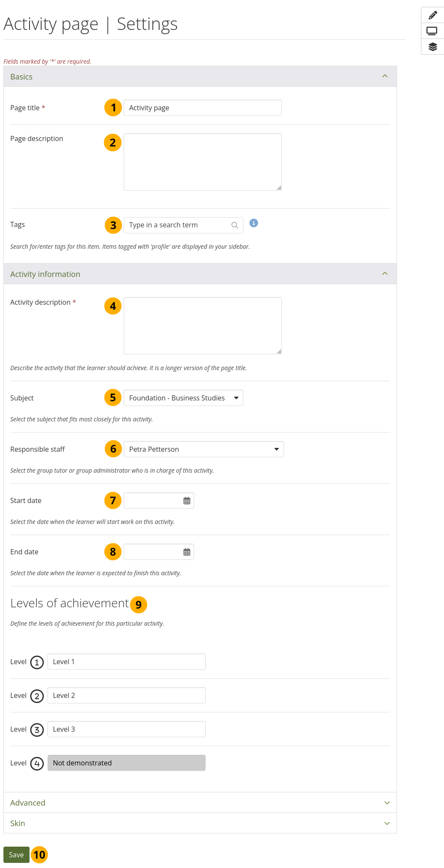
Task: Click the Page title input field
Action: coord(202,108)
